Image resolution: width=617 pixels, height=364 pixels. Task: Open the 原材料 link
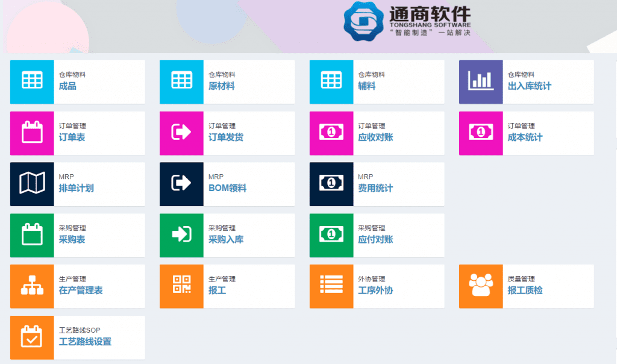coord(221,86)
